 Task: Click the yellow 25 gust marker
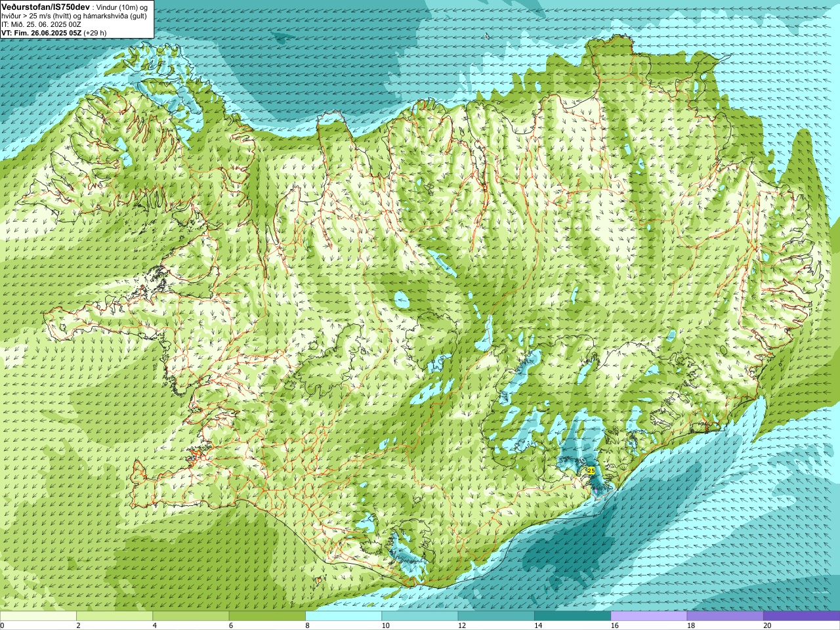pos(591,471)
